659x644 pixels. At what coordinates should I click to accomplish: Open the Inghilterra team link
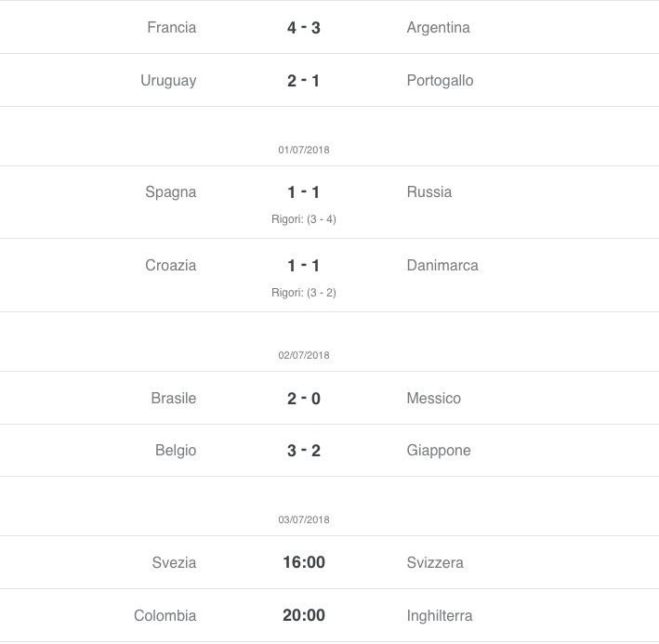[440, 616]
